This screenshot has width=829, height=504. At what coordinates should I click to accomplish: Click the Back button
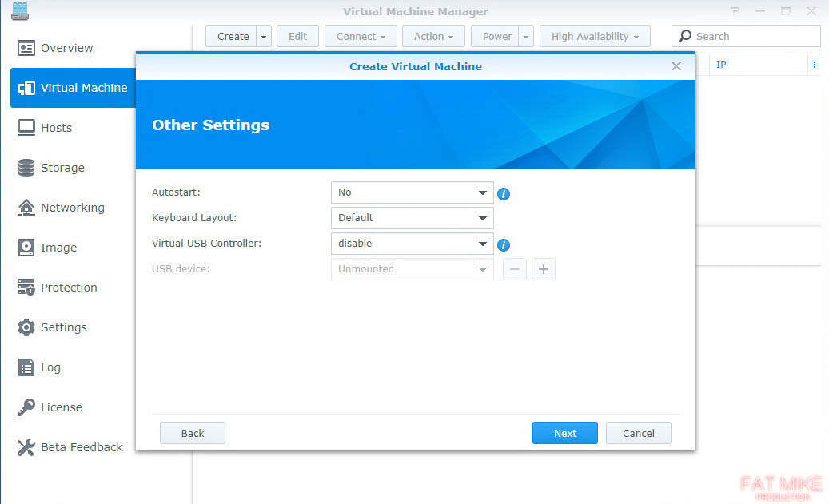click(193, 433)
